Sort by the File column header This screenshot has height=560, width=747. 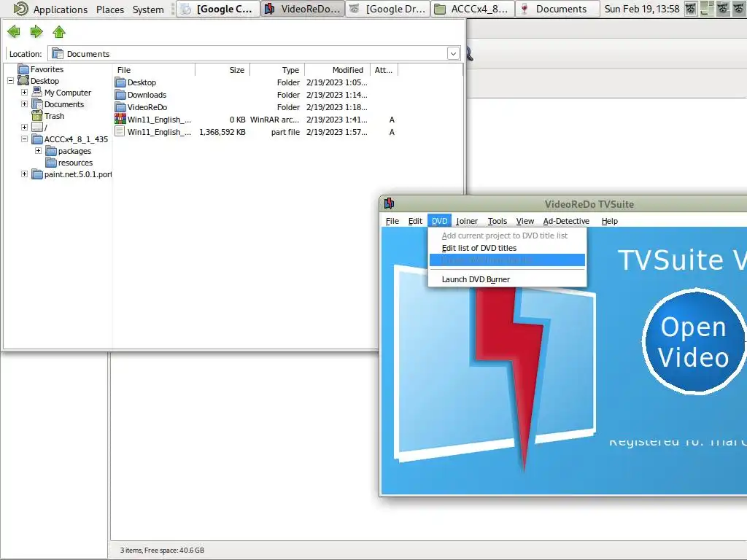click(x=155, y=70)
